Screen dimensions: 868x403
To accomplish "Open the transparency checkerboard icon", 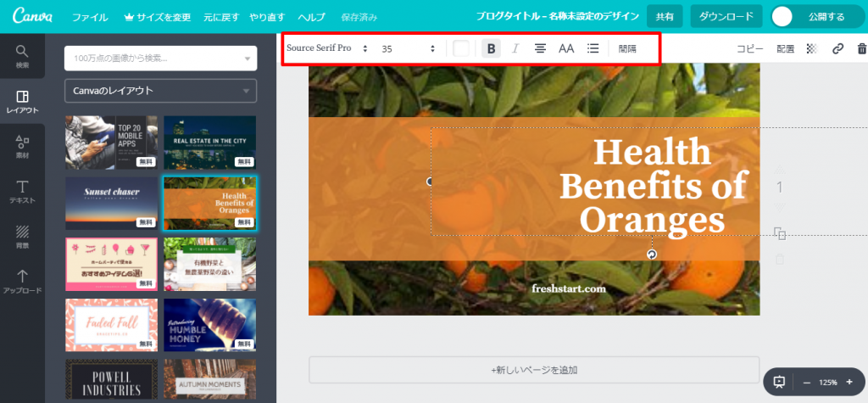I will coord(811,48).
